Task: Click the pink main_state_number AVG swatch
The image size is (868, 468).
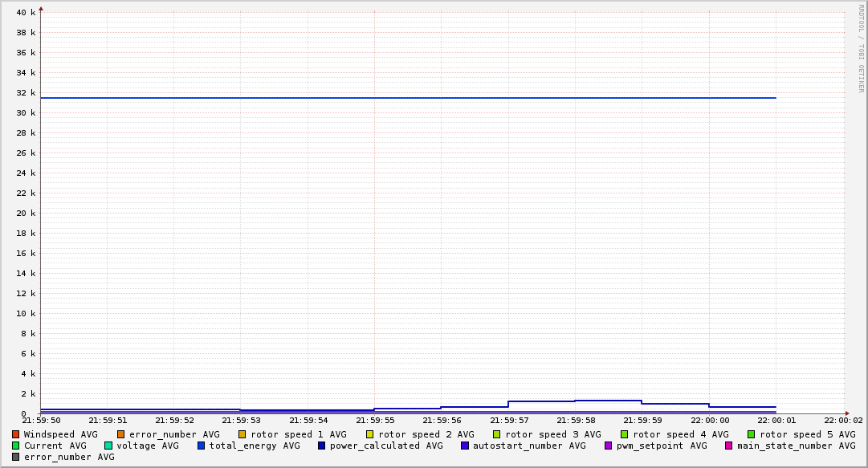Action: click(x=729, y=446)
